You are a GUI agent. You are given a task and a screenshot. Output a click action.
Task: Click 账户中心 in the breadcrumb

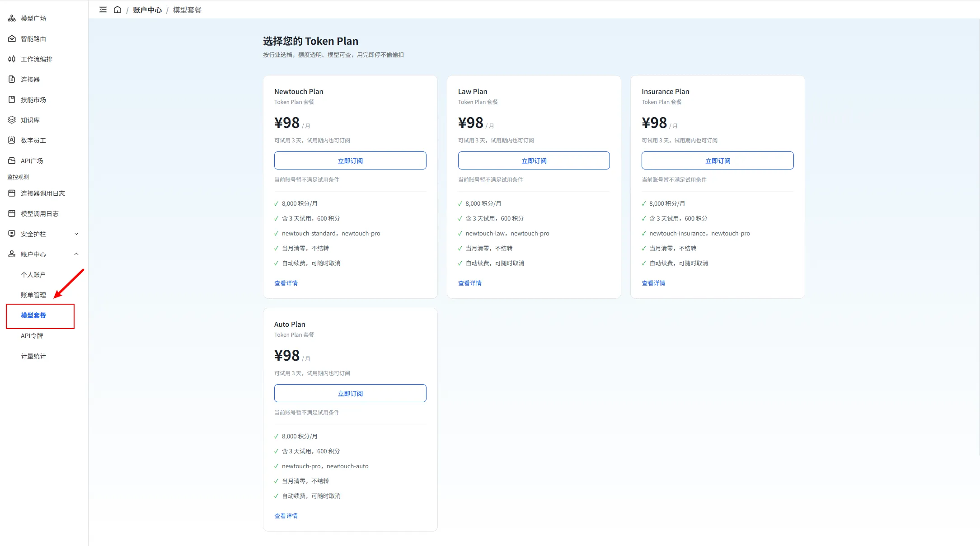pos(147,10)
